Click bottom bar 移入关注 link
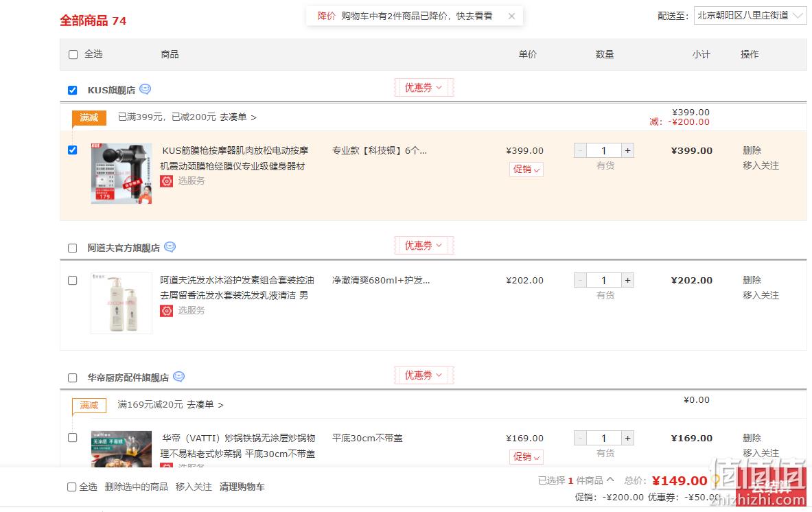812x512 pixels. pyautogui.click(x=194, y=487)
